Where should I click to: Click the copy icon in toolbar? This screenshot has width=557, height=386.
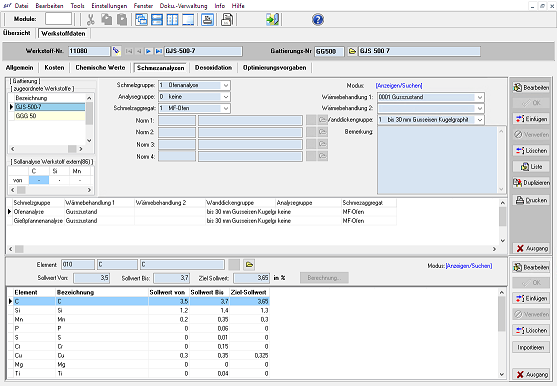(106, 19)
